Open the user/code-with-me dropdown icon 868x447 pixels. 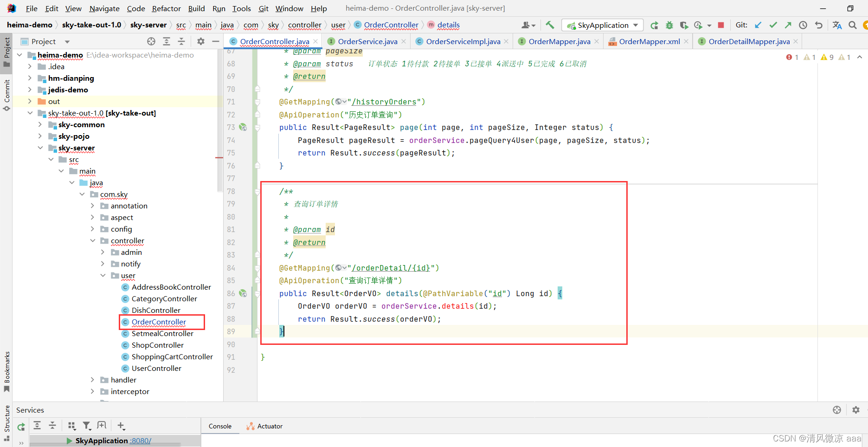(528, 25)
